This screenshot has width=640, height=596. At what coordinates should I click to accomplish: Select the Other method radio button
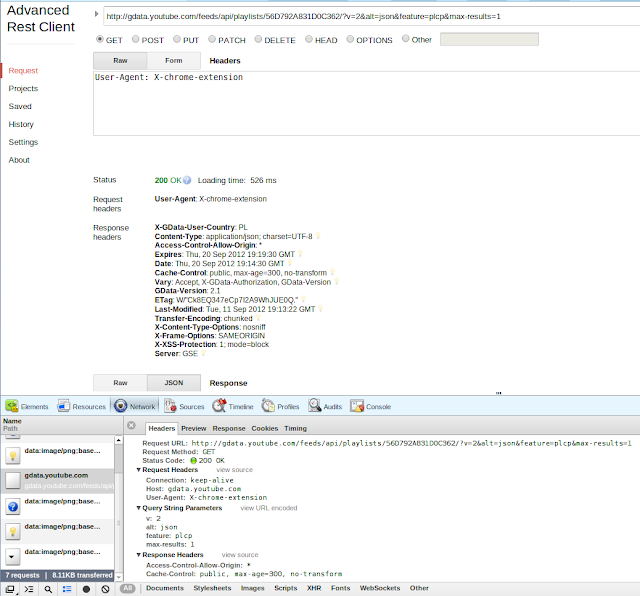pos(405,38)
